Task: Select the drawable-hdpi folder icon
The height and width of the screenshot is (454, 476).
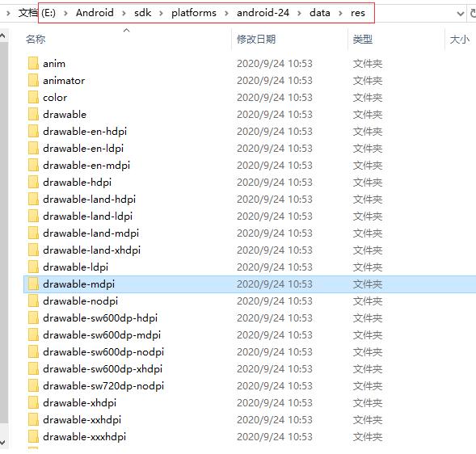Action: 33,182
